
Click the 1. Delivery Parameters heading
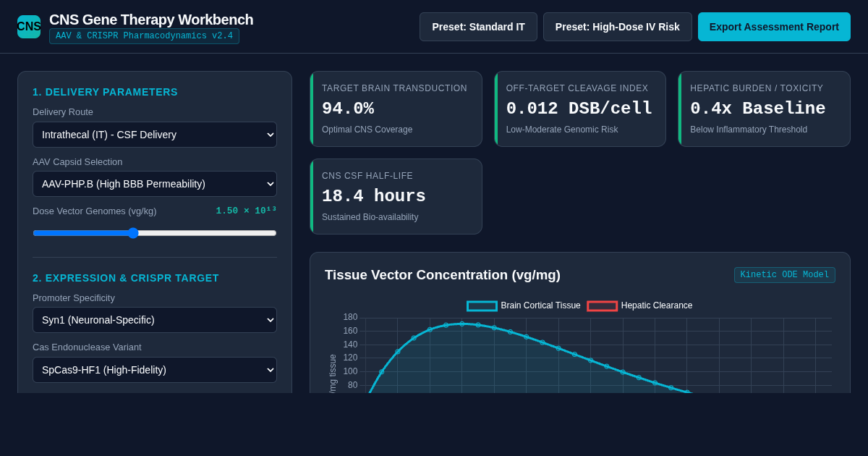pos(105,92)
